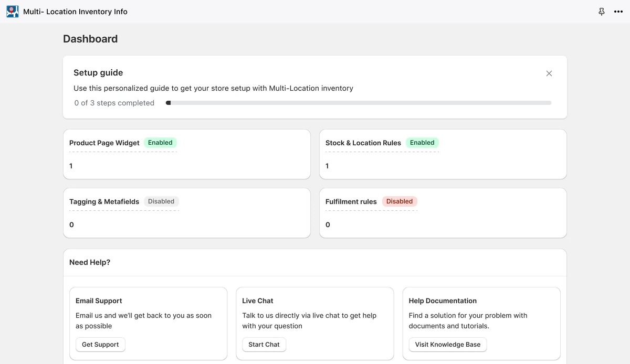Visit the Knowledge Base

(448, 345)
